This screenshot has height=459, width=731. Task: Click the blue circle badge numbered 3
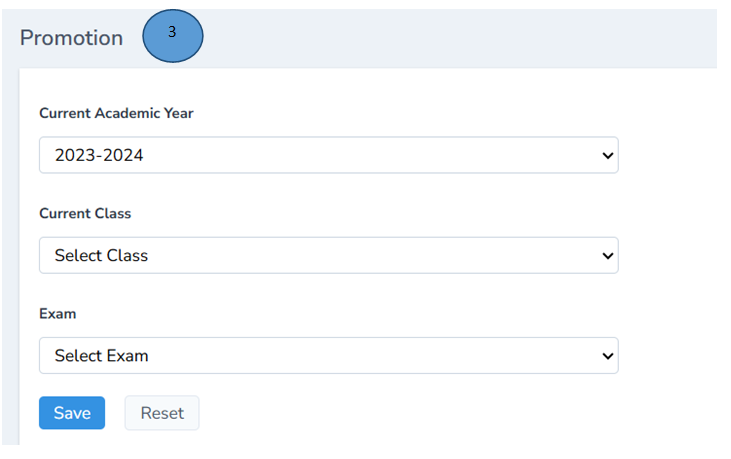(x=173, y=38)
